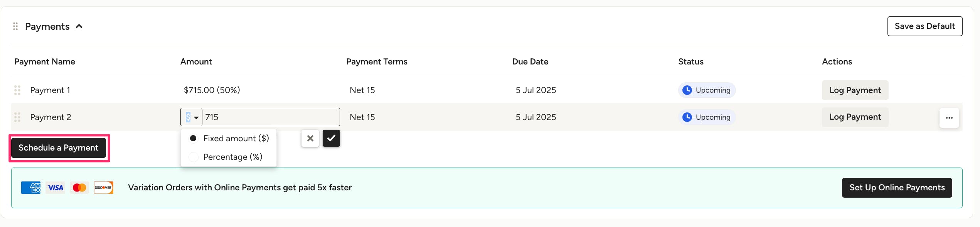Select the Fixed amount ($) radio option
Viewport: 980px width, 227px height.
pos(194,138)
